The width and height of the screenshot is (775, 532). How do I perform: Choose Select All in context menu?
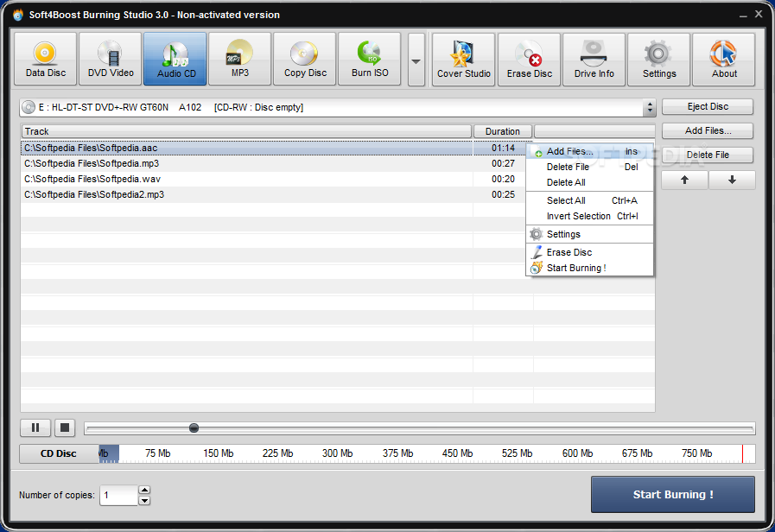[589, 200]
